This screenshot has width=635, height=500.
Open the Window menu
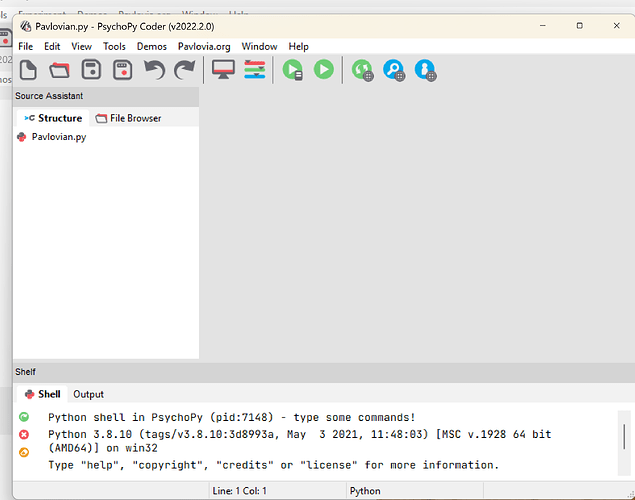pos(259,47)
